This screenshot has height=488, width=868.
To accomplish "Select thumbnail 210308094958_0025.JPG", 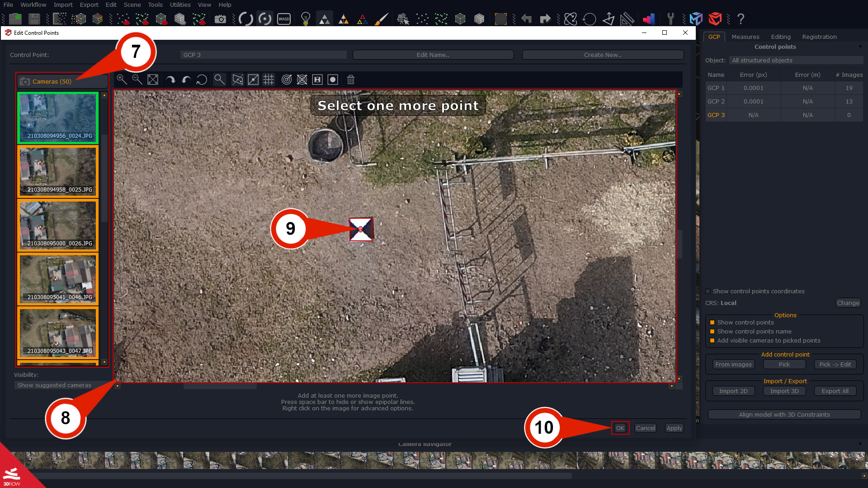I will (58, 171).
